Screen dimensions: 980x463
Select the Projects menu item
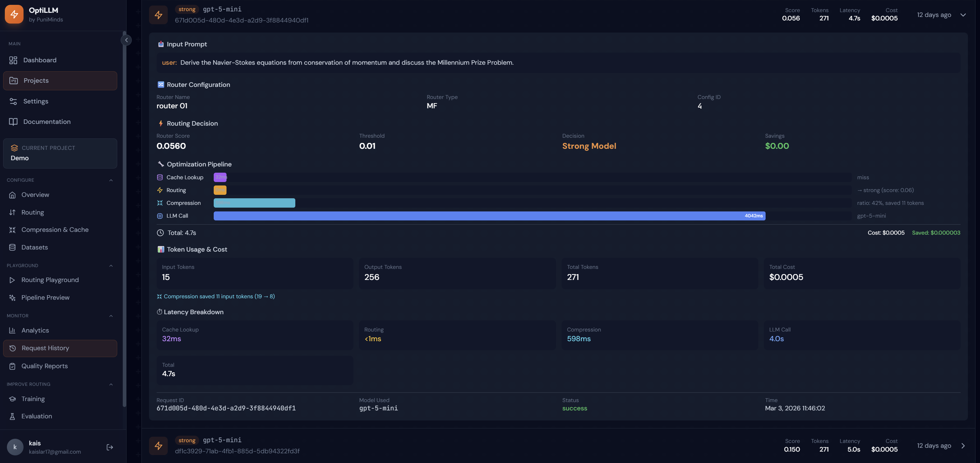(36, 81)
